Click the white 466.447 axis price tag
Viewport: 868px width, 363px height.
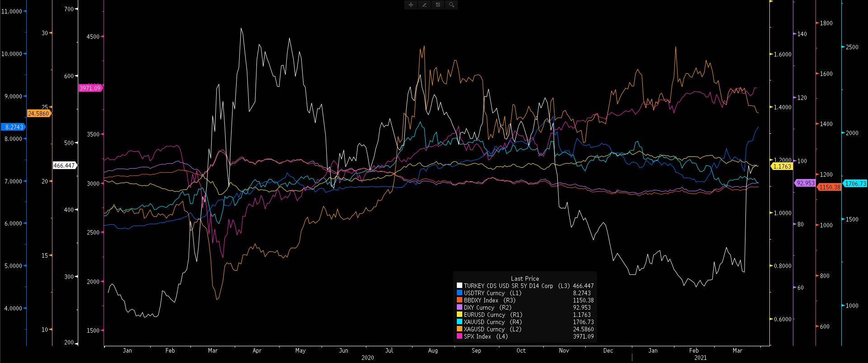pos(64,165)
